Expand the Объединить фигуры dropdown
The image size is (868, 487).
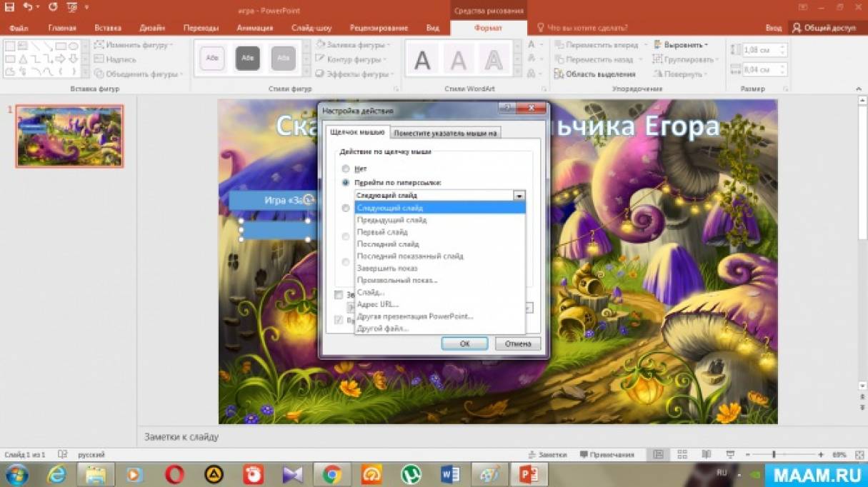point(139,74)
